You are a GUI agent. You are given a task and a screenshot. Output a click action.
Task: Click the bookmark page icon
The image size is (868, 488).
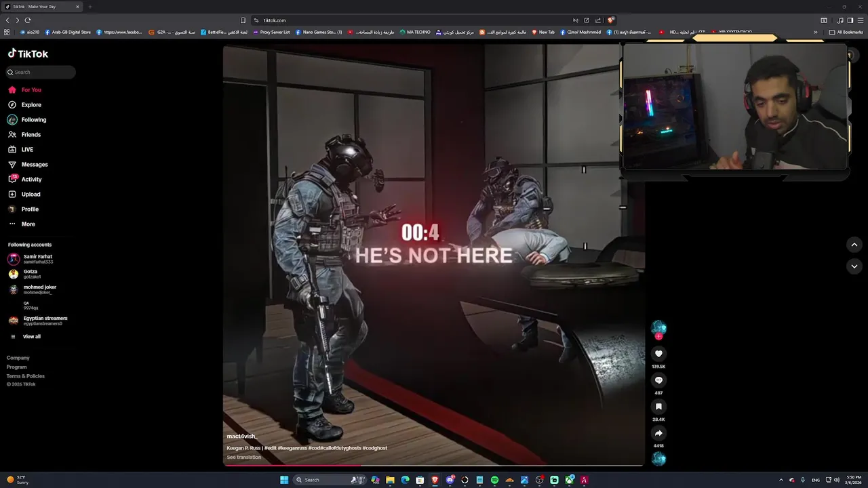click(243, 20)
